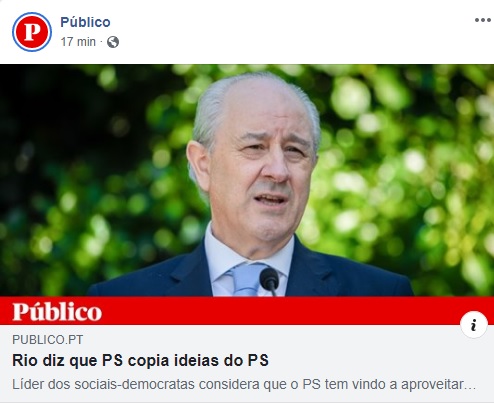Viewport: 494px width, 404px height.
Task: Click the speaker's blue tie in photo
Action: click(x=245, y=279)
